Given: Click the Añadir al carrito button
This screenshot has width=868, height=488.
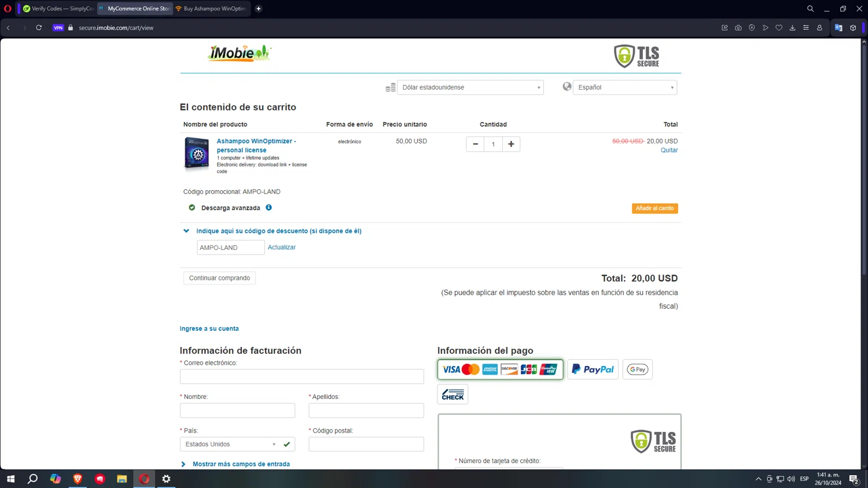Looking at the screenshot, I should pyautogui.click(x=654, y=208).
